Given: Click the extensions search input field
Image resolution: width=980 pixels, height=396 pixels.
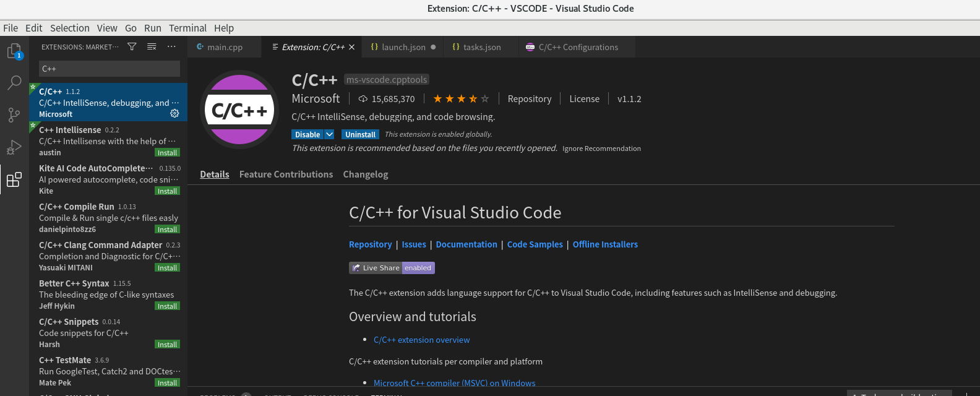Looking at the screenshot, I should tap(110, 69).
